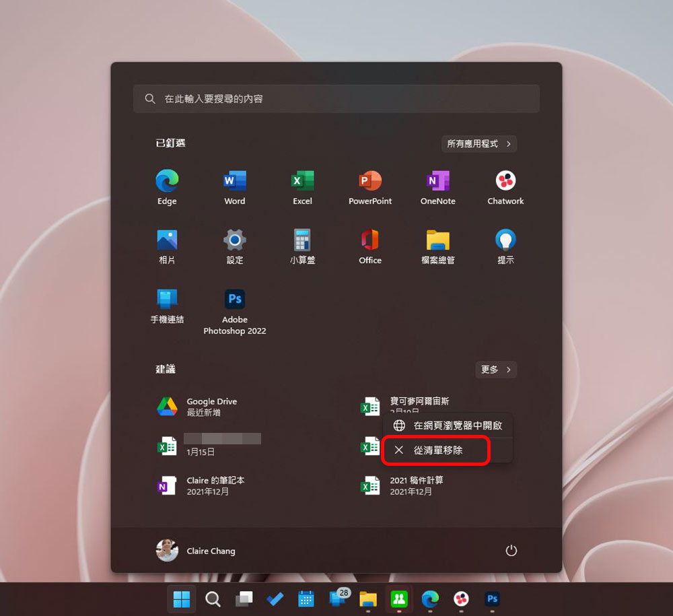Select 在網頁瀏覽器中開啟 context menu item
673x616 pixels.
[x=448, y=425]
